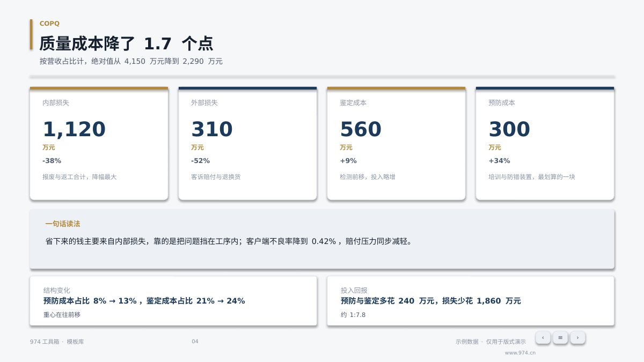Select the 预防成本 card label
Viewport: 644px width, 362px height.
coord(502,102)
